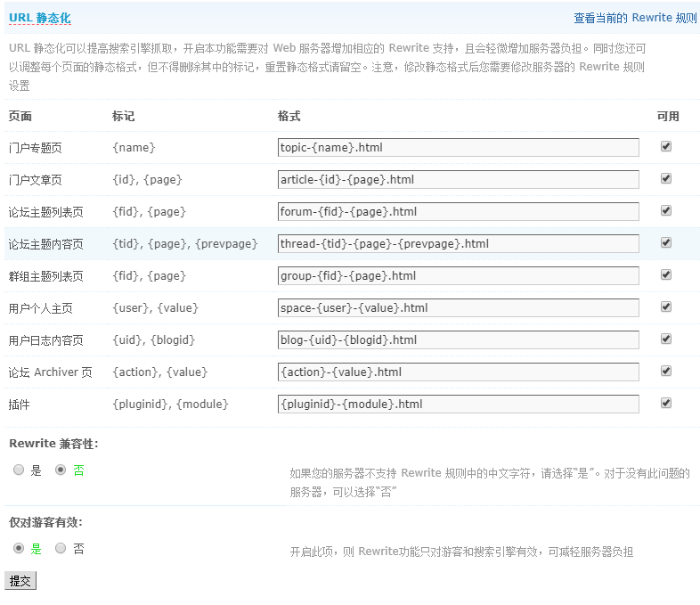Screen dimensions: 700x605
Task: Click the 论坛 Archiver 页 label
Action: pos(51,372)
